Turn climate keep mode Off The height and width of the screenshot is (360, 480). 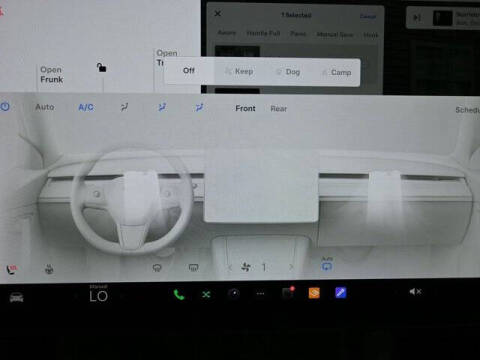189,71
